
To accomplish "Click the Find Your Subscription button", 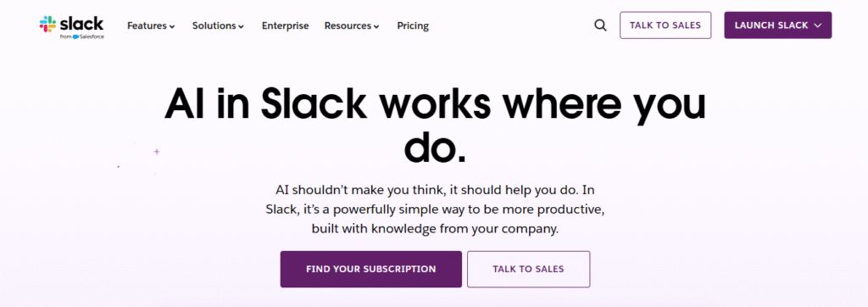I will coord(371,270).
